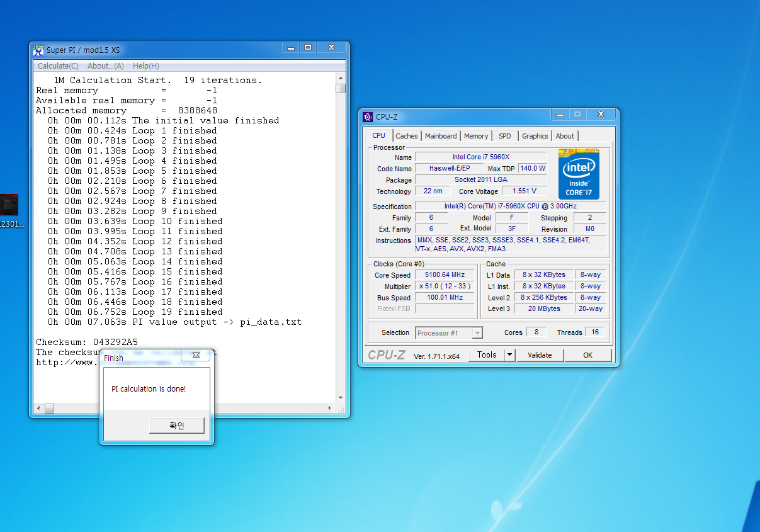Click the 1M Calculation Start line in Super PI

point(157,80)
